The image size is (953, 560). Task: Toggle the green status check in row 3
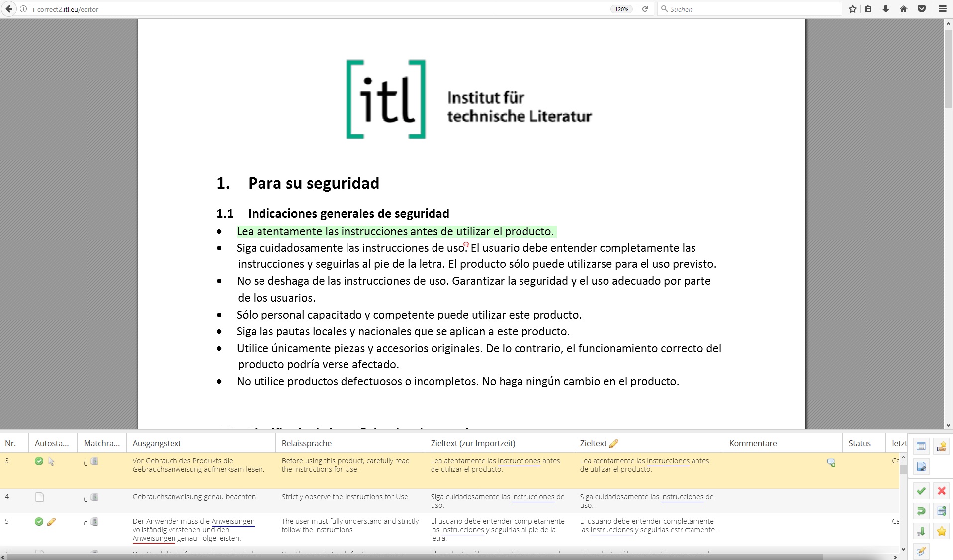[x=39, y=461]
